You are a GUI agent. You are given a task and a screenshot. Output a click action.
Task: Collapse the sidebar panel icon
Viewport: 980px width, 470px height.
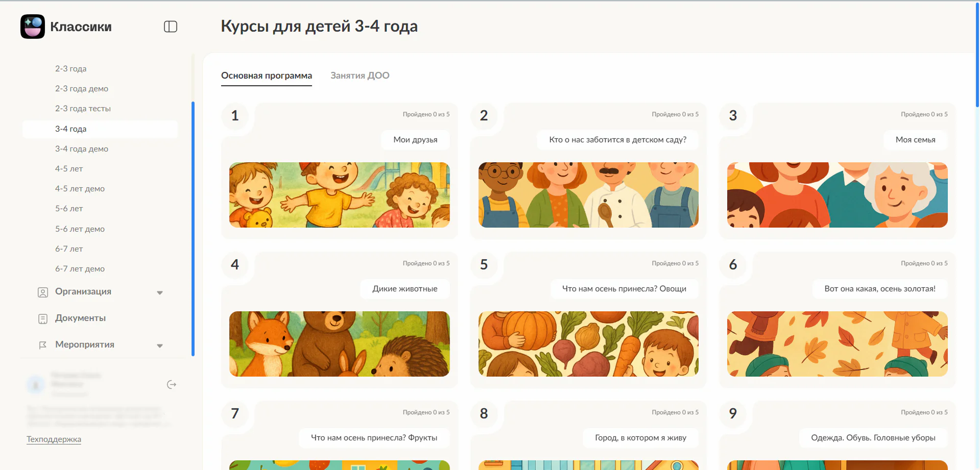pyautogui.click(x=171, y=27)
